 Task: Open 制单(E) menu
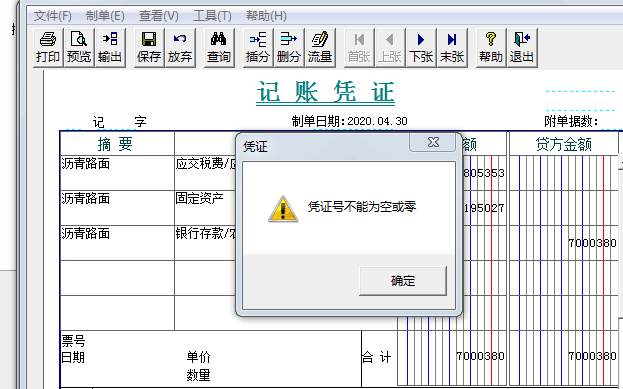(x=105, y=16)
